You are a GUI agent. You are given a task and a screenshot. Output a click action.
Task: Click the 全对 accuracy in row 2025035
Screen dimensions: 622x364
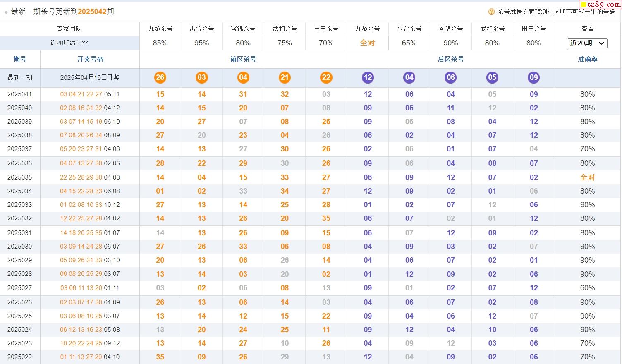click(x=587, y=177)
